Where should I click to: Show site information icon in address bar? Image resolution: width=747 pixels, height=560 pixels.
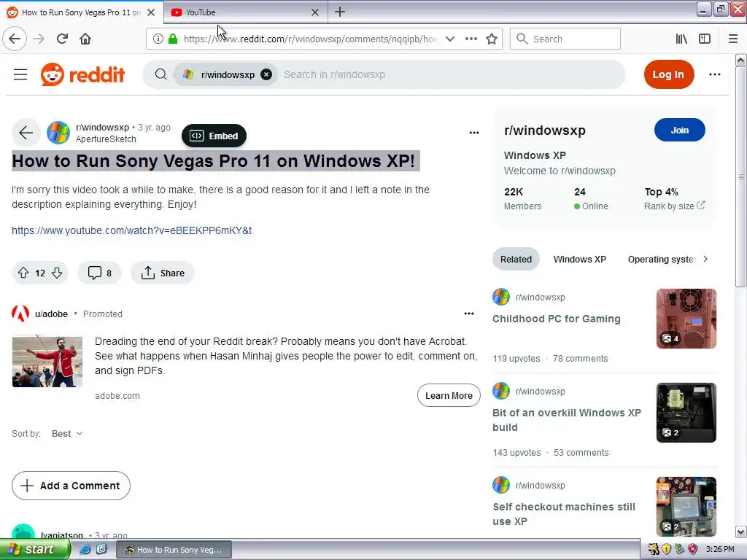tap(158, 39)
